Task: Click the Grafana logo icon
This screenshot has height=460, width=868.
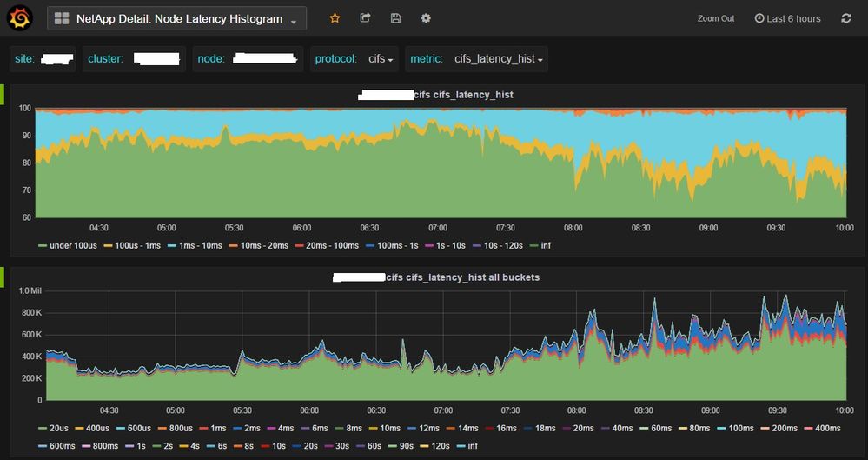Action: (20, 17)
